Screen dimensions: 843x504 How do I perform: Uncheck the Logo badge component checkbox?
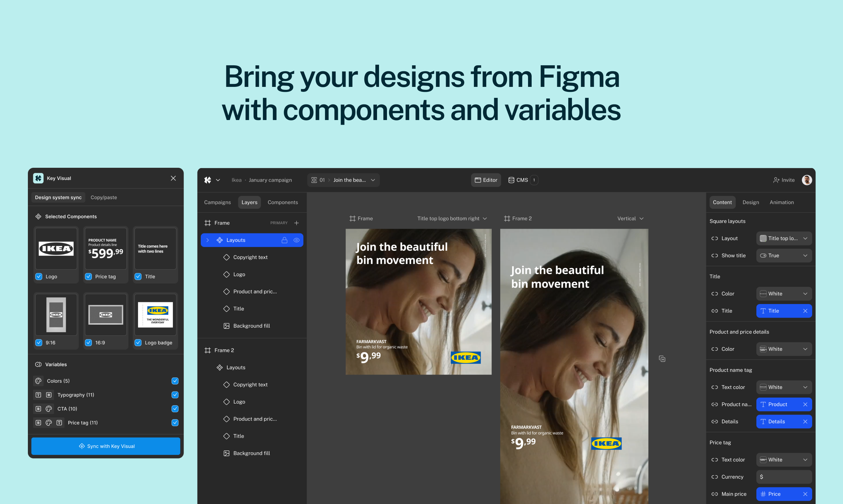[138, 342]
